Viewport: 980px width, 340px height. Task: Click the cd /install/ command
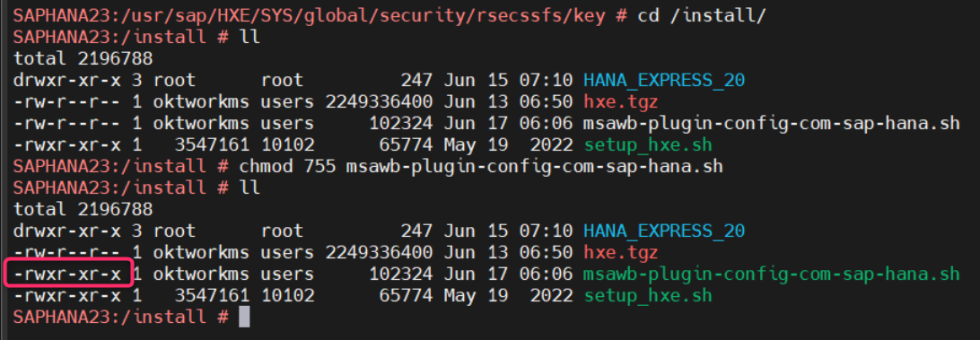701,16
